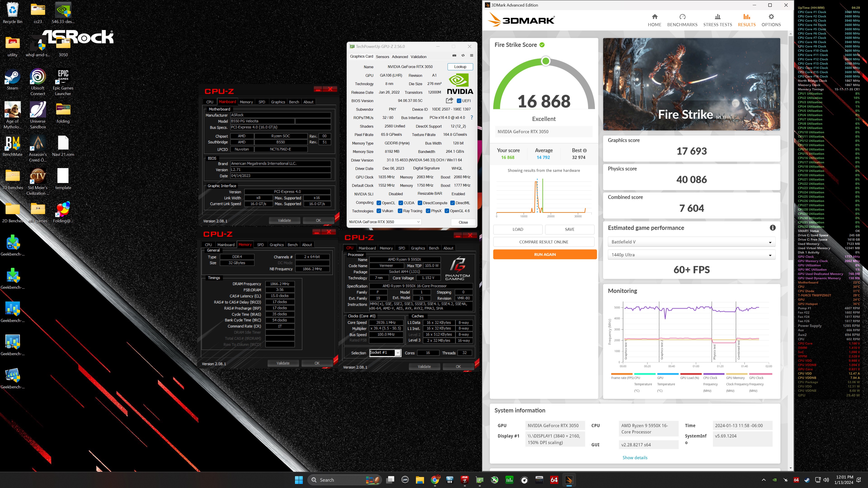Open the Socket #1 selection dropdown in CPU-Z

pyautogui.click(x=385, y=353)
